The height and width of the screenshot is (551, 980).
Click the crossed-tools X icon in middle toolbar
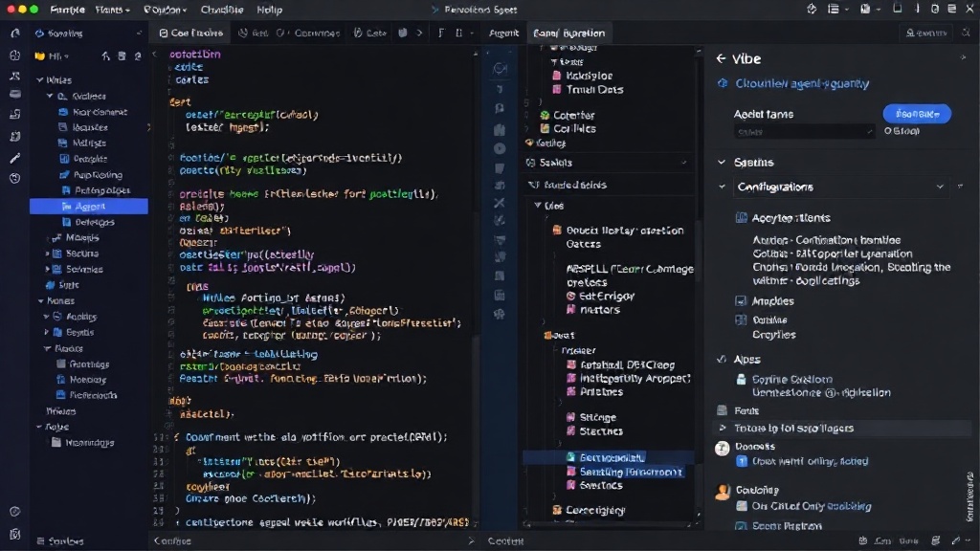coord(500,203)
